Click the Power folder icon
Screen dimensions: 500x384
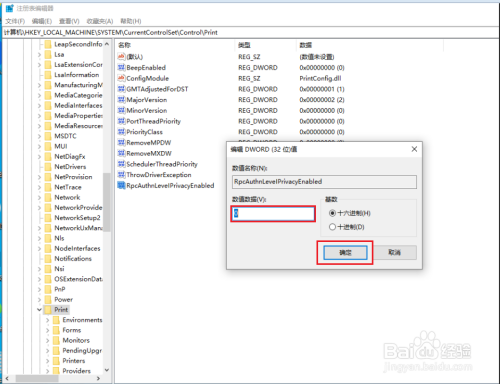tap(48, 299)
